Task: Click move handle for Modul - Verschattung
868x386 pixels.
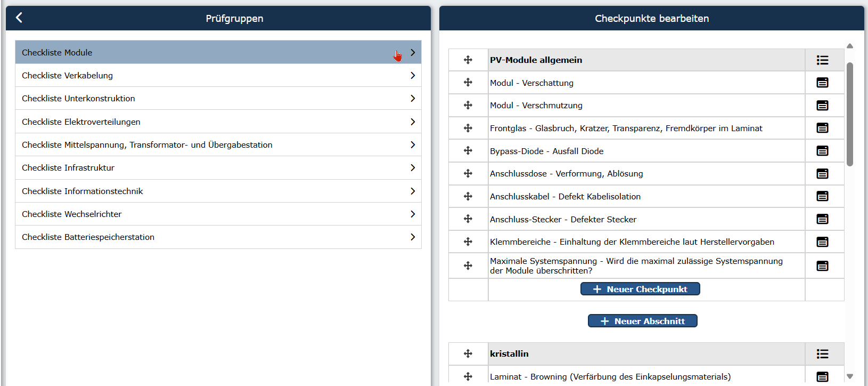Action: 468,82
